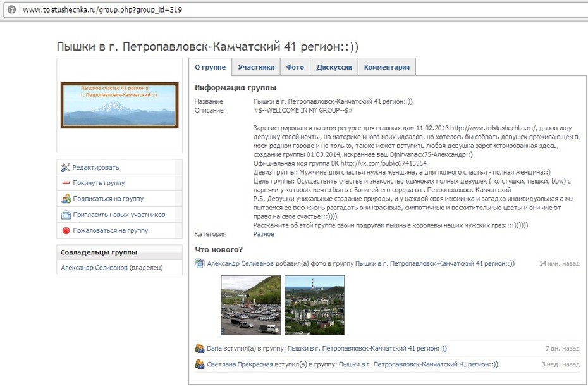The image size is (588, 386).
Task: Open the Фото tab
Action: 295,67
